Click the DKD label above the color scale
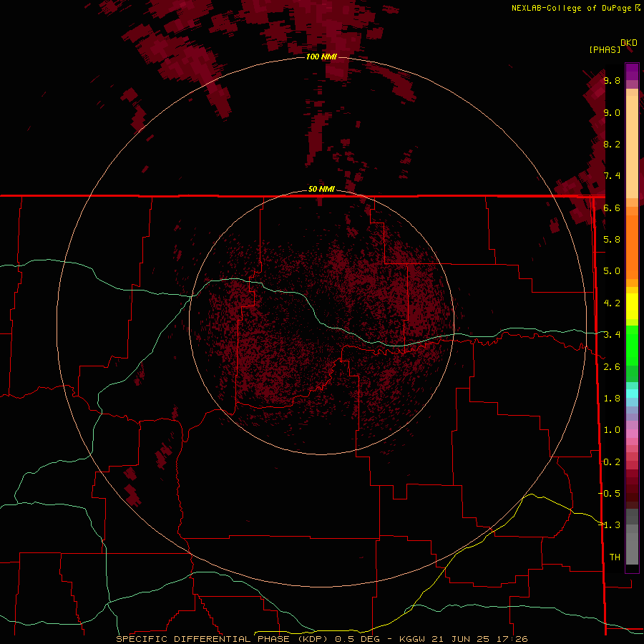 pos(629,43)
